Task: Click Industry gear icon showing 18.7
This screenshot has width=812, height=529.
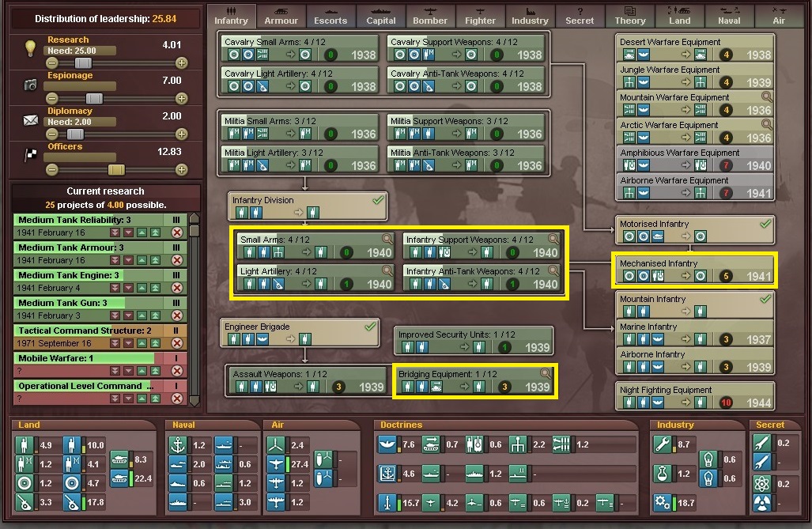Action: [x=663, y=502]
